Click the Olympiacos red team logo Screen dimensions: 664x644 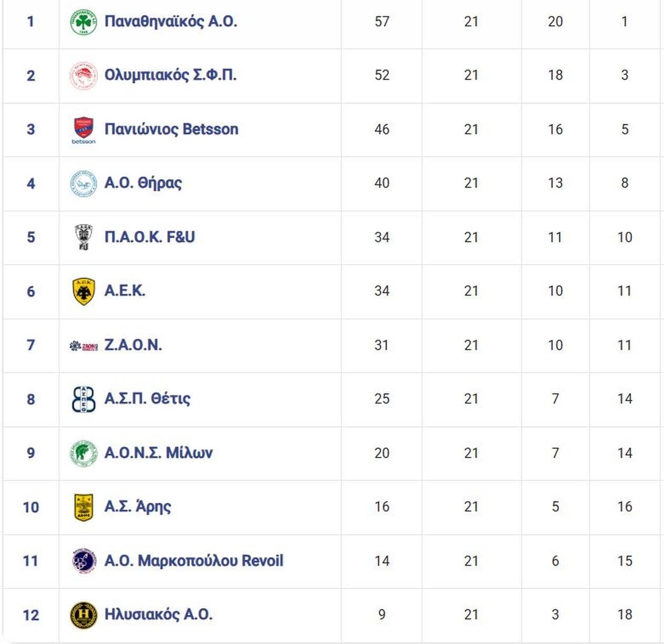pyautogui.click(x=83, y=76)
